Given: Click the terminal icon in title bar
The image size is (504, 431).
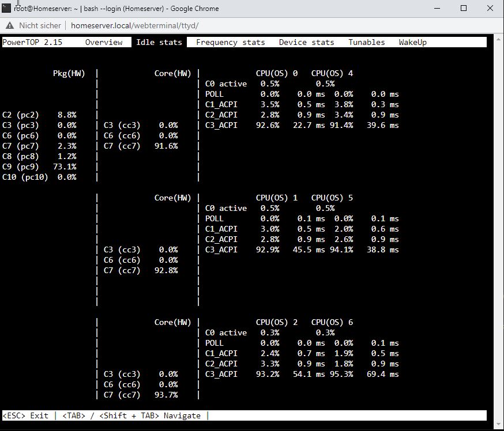Looking at the screenshot, I should click(6, 8).
